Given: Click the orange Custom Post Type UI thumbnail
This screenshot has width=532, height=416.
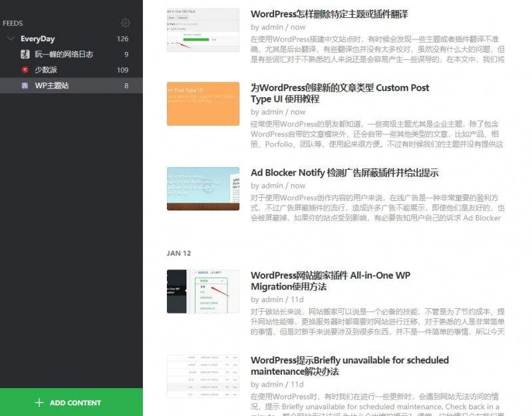Looking at the screenshot, I should click(x=203, y=104).
